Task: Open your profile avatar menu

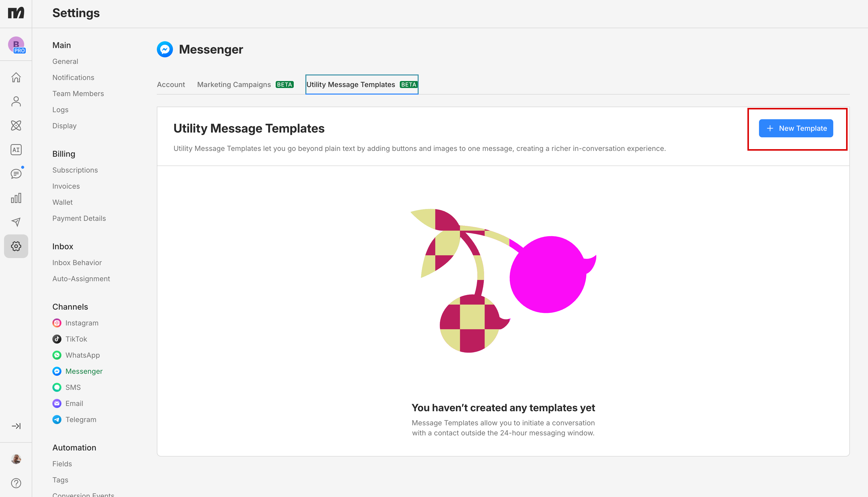Action: [16, 459]
